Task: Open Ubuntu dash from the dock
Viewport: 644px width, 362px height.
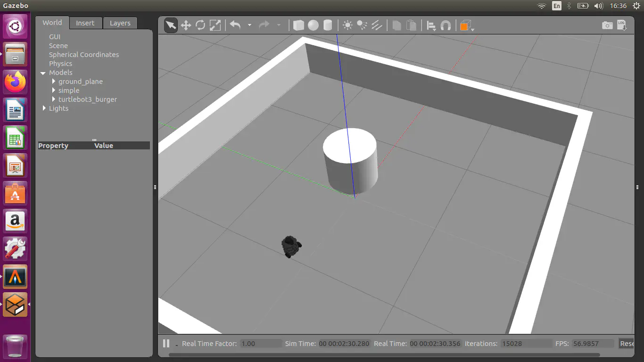Action: coord(15,26)
